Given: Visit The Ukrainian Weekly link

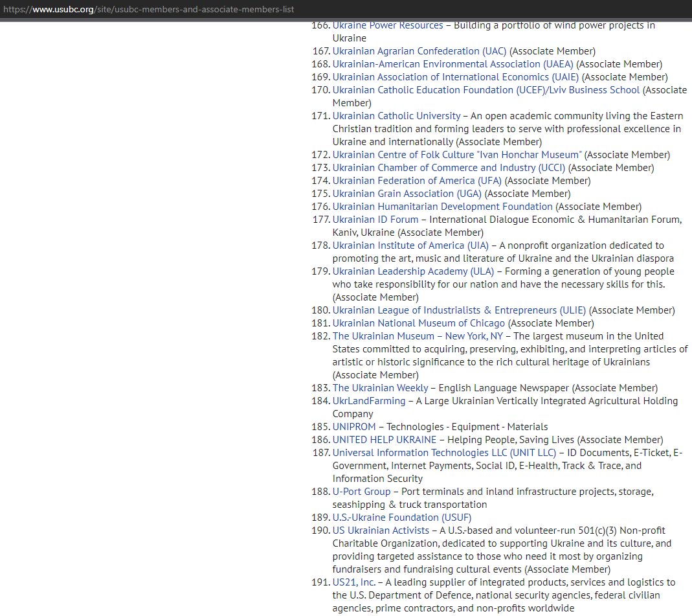Looking at the screenshot, I should point(380,388).
